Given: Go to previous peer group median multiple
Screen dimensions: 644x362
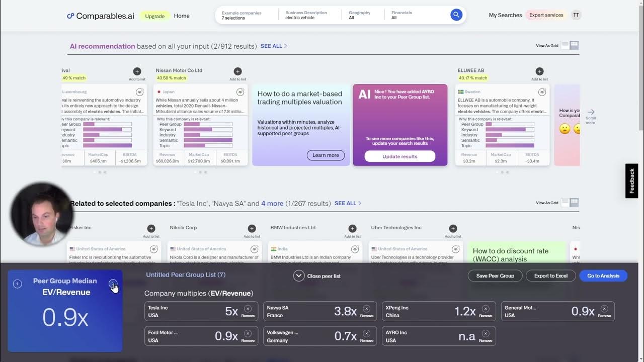Looking at the screenshot, I should (17, 284).
